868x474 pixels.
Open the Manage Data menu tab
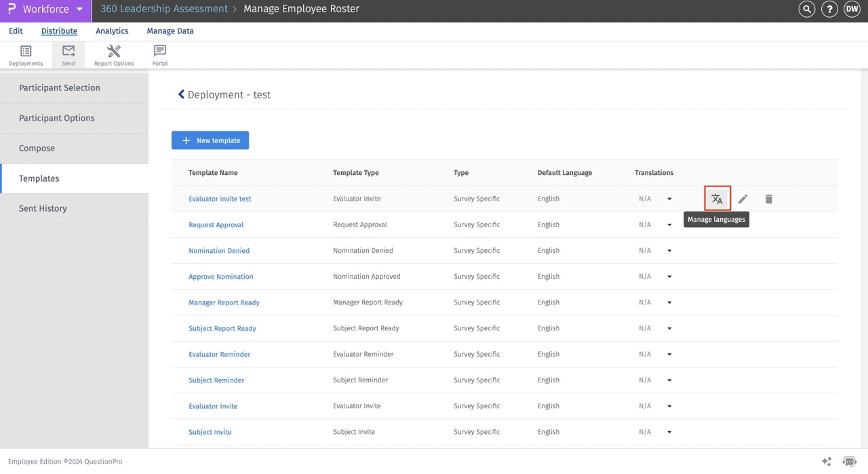pos(170,31)
